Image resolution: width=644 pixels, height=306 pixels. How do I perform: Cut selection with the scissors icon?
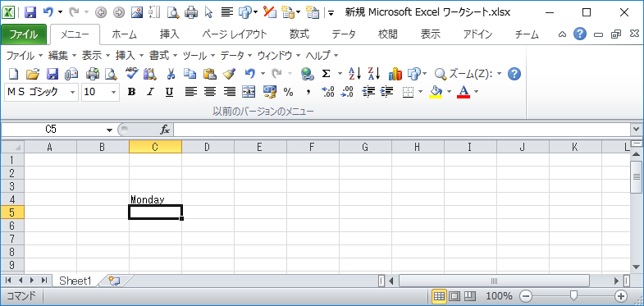coord(171,74)
